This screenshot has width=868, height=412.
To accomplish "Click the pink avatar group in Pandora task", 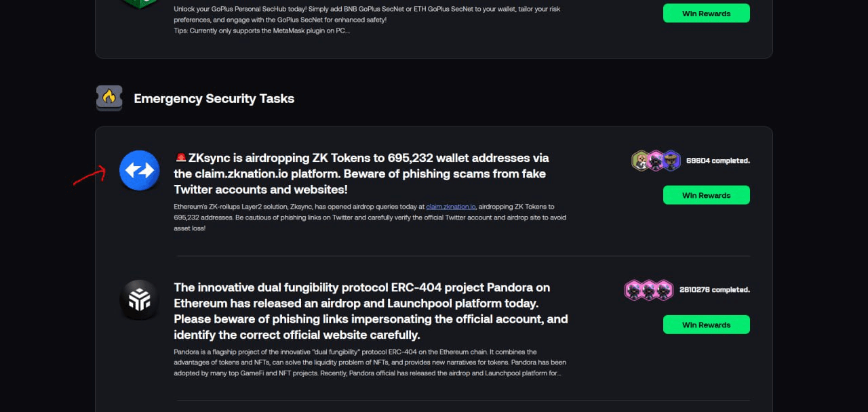I will (648, 290).
